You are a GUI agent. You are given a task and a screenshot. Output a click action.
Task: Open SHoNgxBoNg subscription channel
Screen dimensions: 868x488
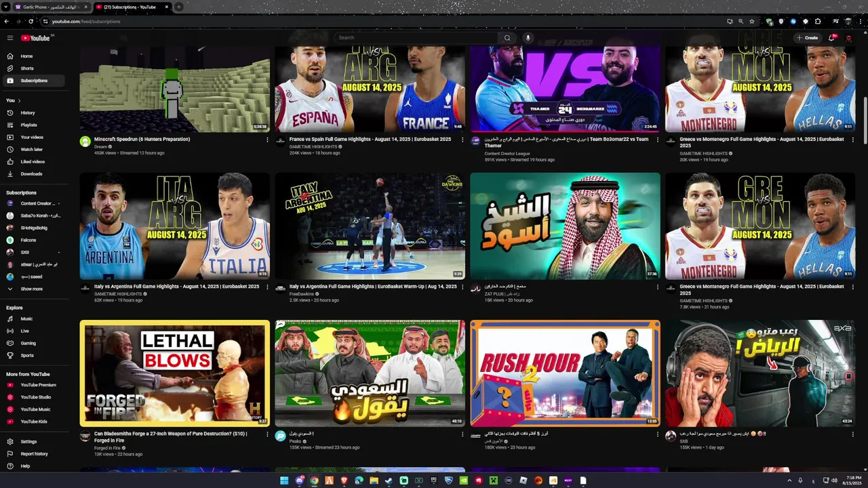(x=33, y=228)
